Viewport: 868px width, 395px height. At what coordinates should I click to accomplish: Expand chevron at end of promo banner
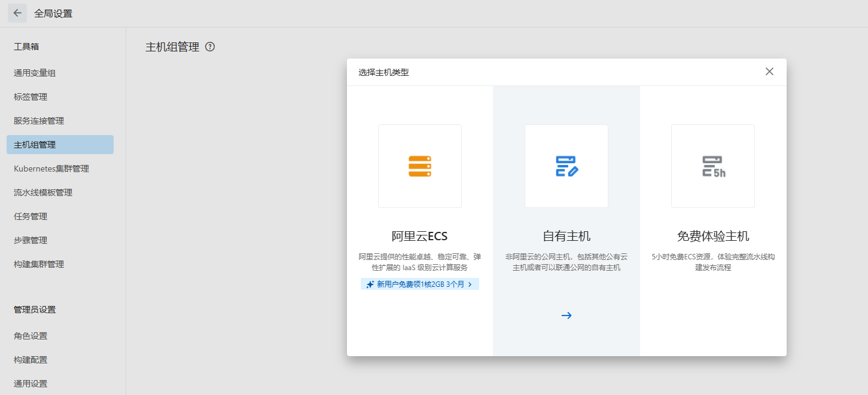pos(470,284)
